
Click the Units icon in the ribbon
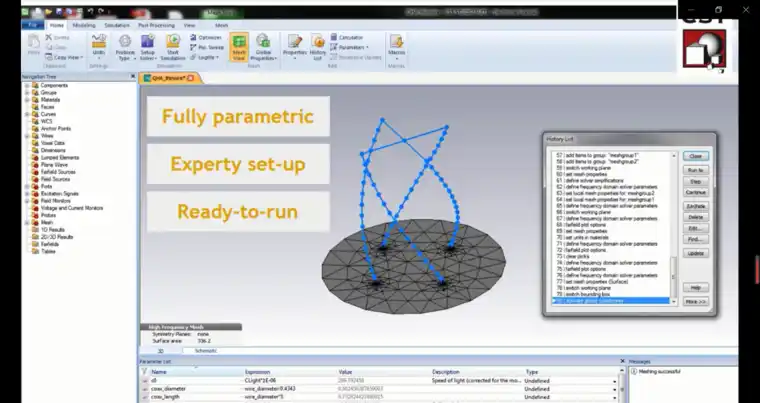(x=99, y=47)
